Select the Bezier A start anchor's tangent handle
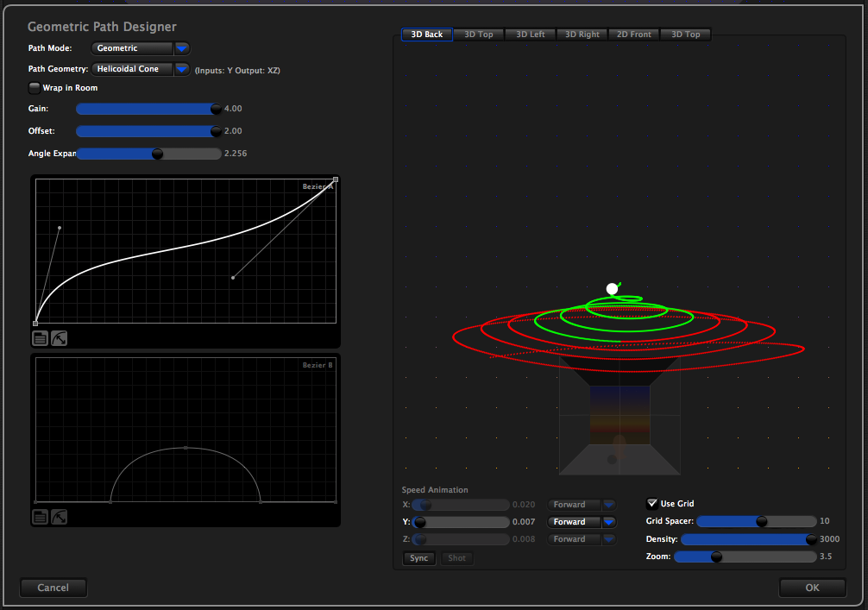The image size is (868, 610). point(60,228)
